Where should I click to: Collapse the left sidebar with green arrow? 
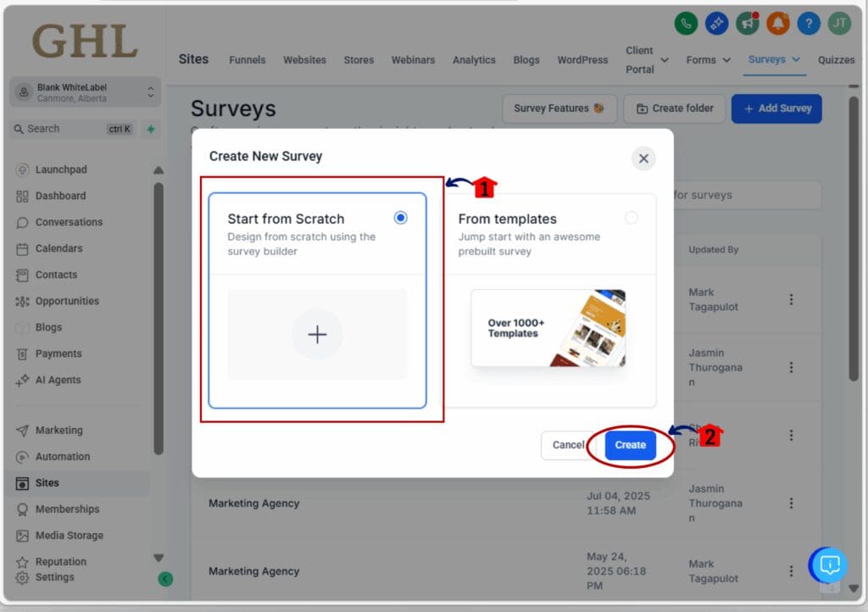tap(166, 579)
